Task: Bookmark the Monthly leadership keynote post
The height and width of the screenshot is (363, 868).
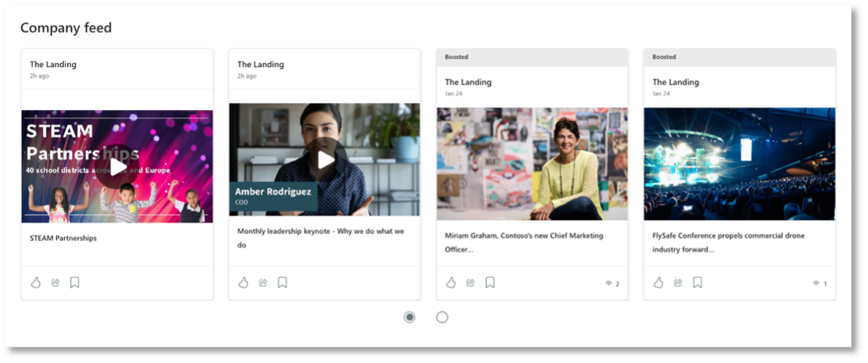Action: pos(282,282)
